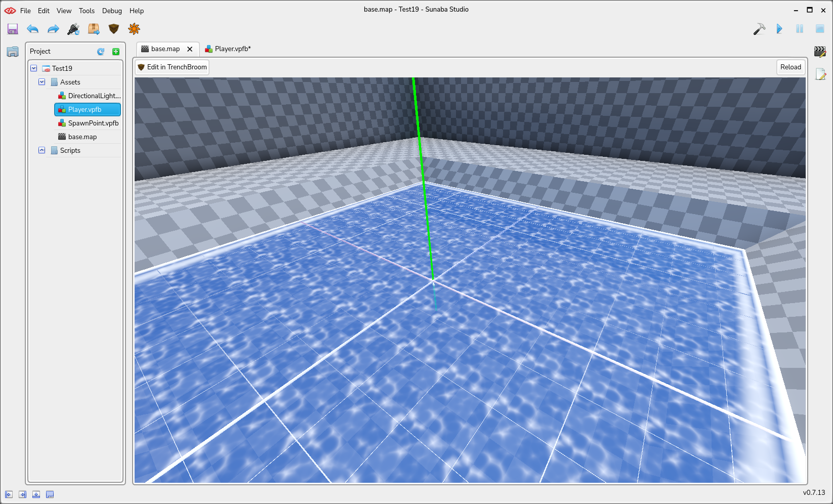Expand the Scripts folder

pos(42,150)
